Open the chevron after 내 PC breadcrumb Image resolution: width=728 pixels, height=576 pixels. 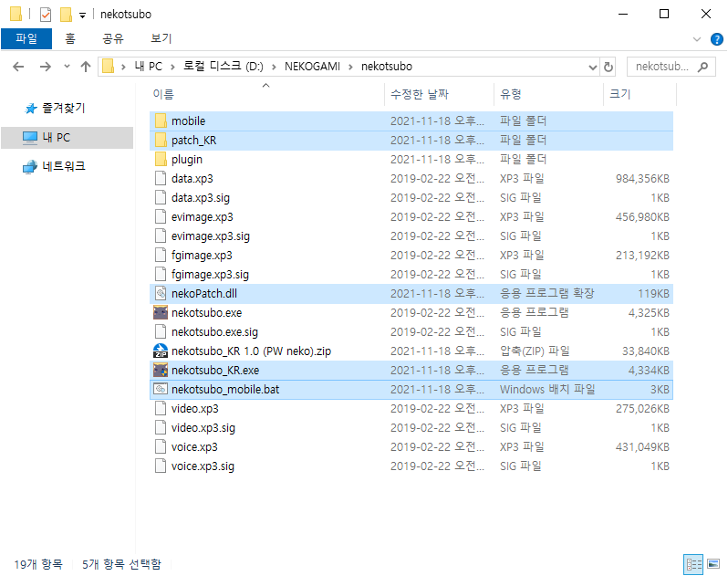coord(172,67)
